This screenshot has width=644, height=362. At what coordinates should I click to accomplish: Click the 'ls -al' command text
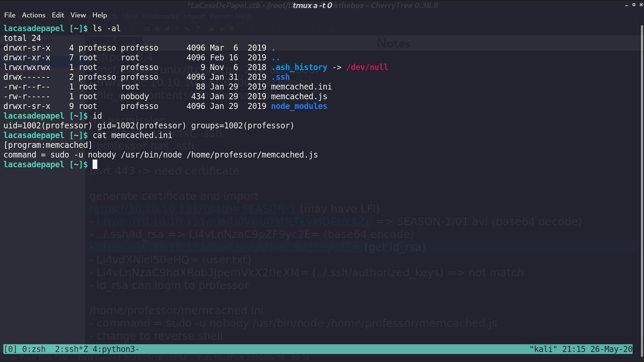click(107, 28)
